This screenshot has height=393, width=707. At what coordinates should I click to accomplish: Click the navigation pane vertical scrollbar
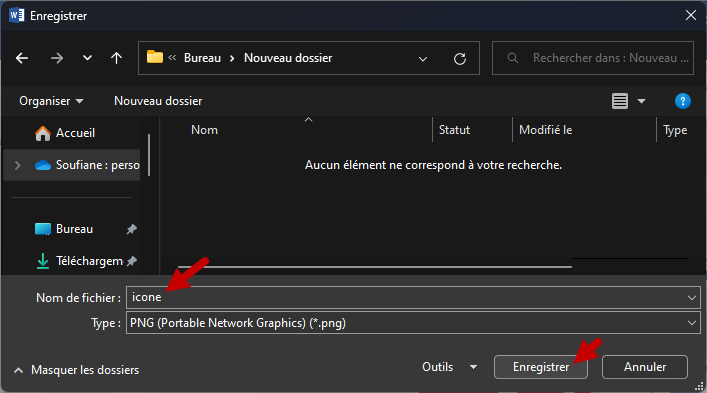[x=149, y=155]
